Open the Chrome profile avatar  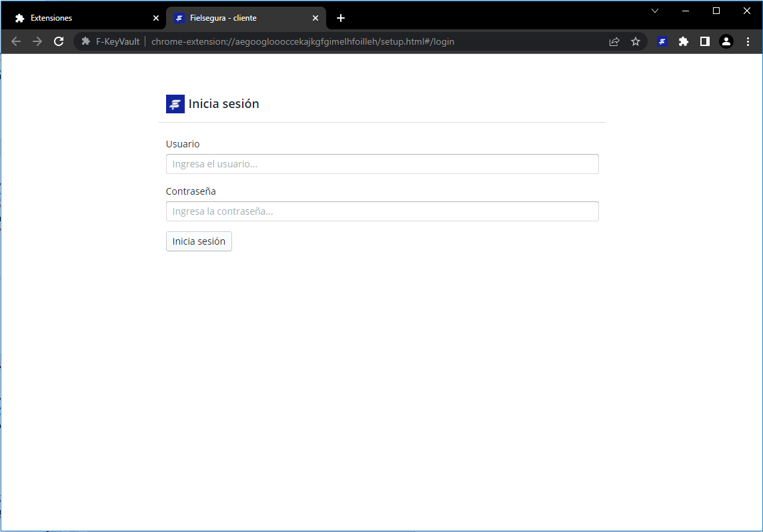coord(726,41)
